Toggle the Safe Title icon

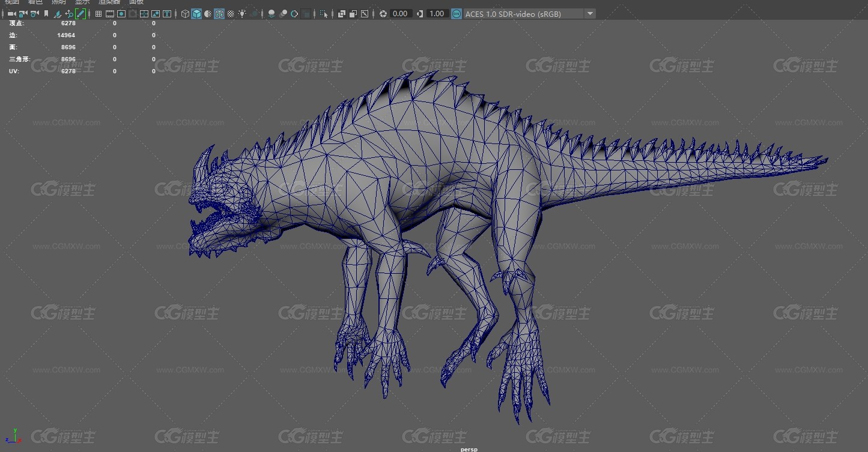[167, 14]
